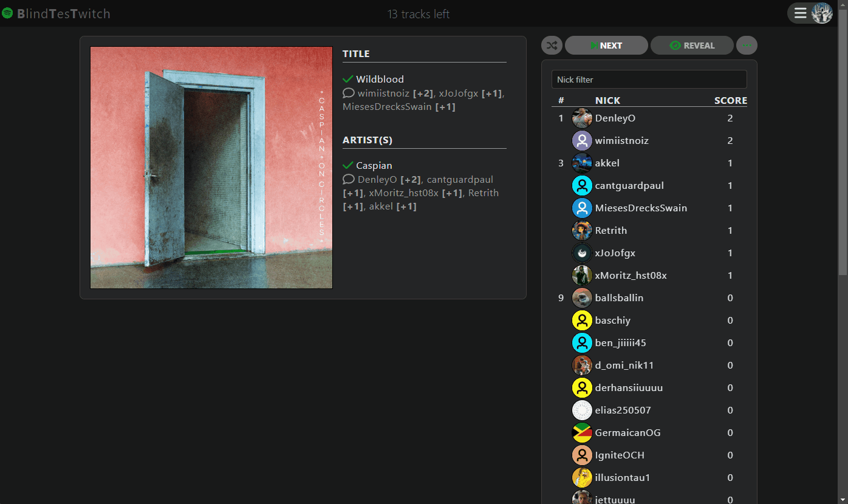Click the artist name 'Caspian'

pyautogui.click(x=374, y=166)
